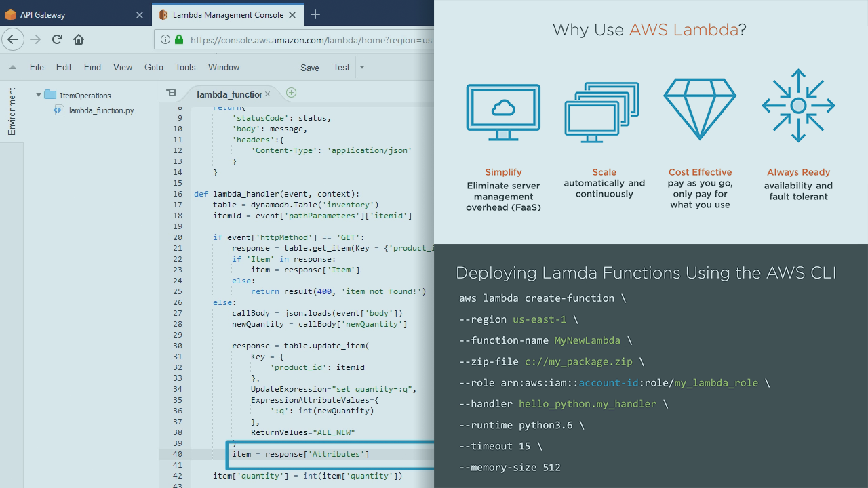Reload the page with the refresh icon

[x=57, y=39]
